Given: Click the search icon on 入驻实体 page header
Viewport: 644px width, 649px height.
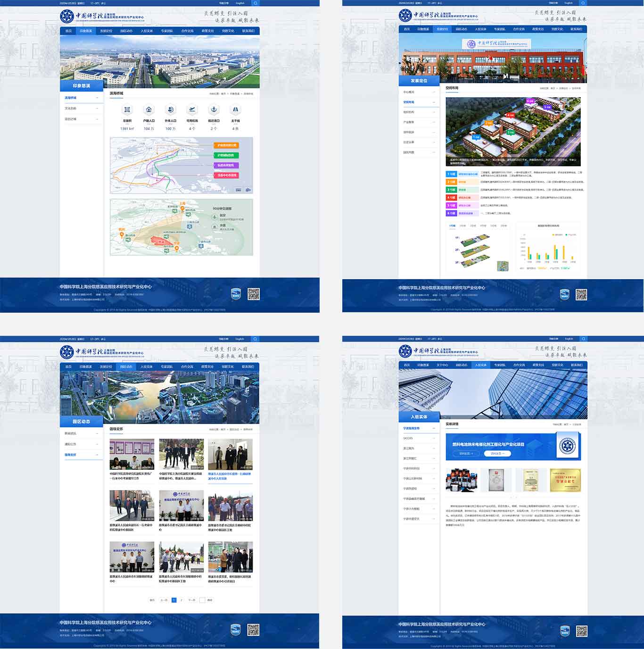Looking at the screenshot, I should 583,339.
